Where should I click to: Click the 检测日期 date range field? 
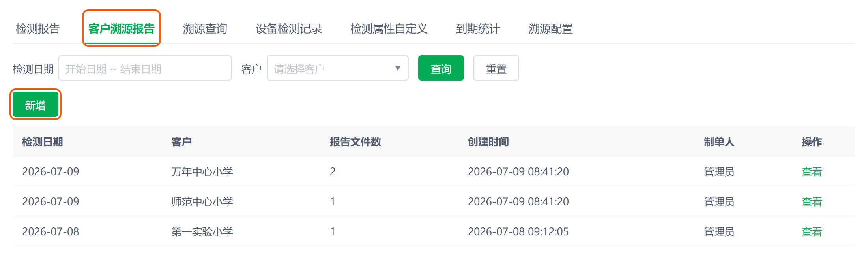pyautogui.click(x=145, y=68)
